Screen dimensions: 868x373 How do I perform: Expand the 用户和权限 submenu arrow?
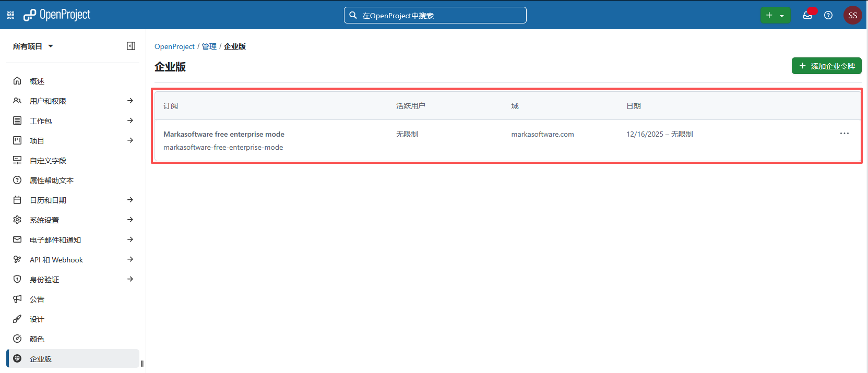click(130, 101)
